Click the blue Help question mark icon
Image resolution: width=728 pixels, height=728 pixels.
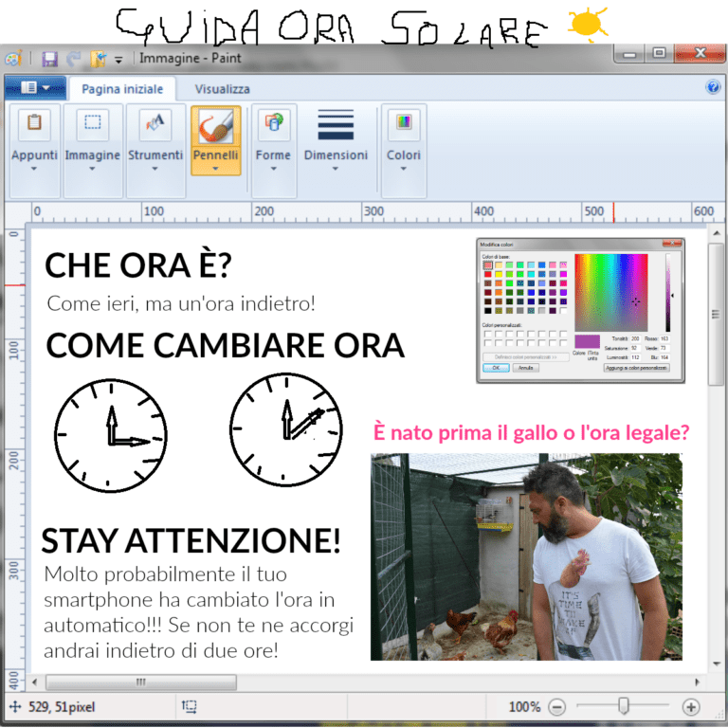pyautogui.click(x=713, y=88)
